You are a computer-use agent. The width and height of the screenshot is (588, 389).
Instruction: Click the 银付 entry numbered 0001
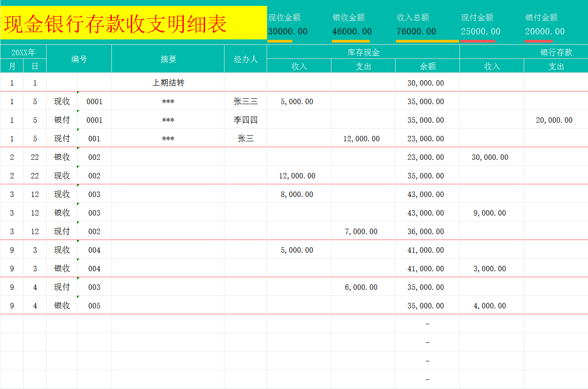coord(95,120)
